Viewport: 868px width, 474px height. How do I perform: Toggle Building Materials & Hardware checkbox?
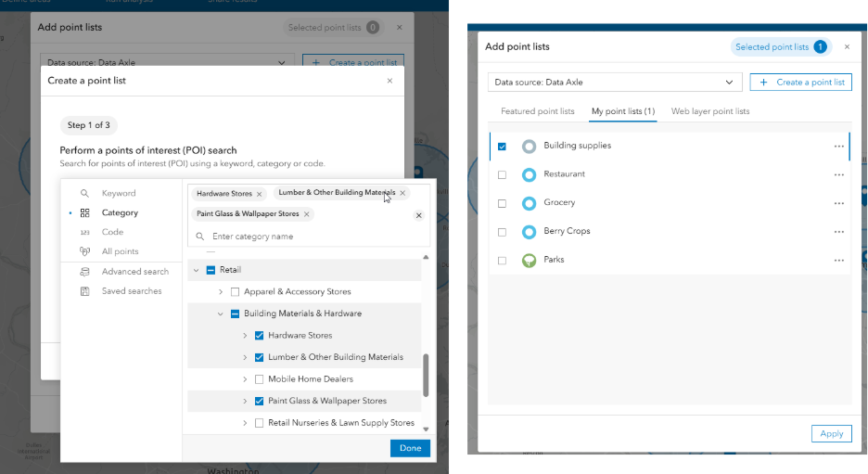[x=235, y=314]
